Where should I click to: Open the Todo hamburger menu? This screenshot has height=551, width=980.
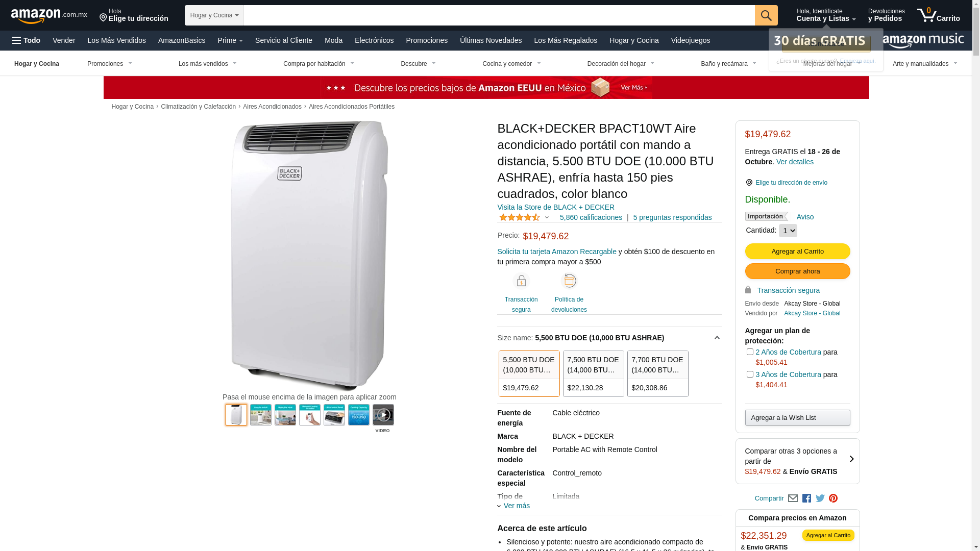[27, 40]
